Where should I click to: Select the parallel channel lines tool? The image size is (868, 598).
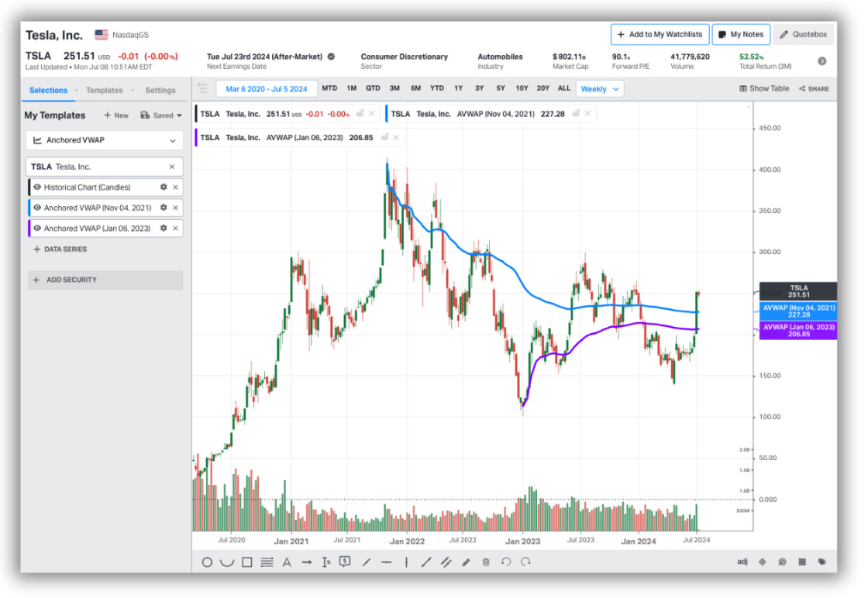[446, 562]
